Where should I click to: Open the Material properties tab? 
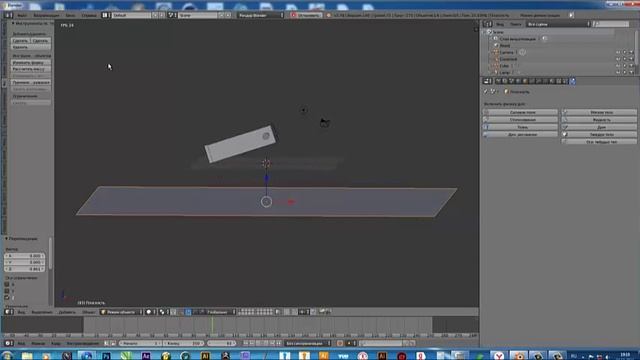(x=551, y=81)
